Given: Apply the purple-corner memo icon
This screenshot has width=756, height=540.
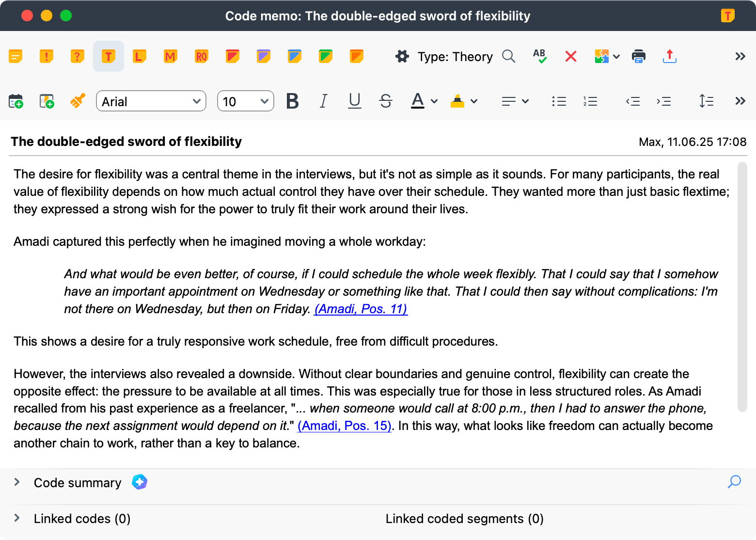Looking at the screenshot, I should [x=264, y=57].
